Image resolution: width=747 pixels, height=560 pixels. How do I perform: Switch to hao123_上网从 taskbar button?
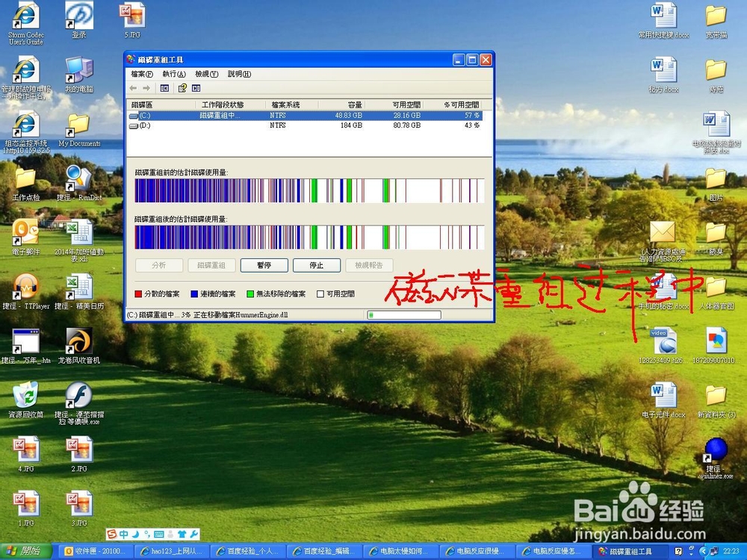point(173,552)
